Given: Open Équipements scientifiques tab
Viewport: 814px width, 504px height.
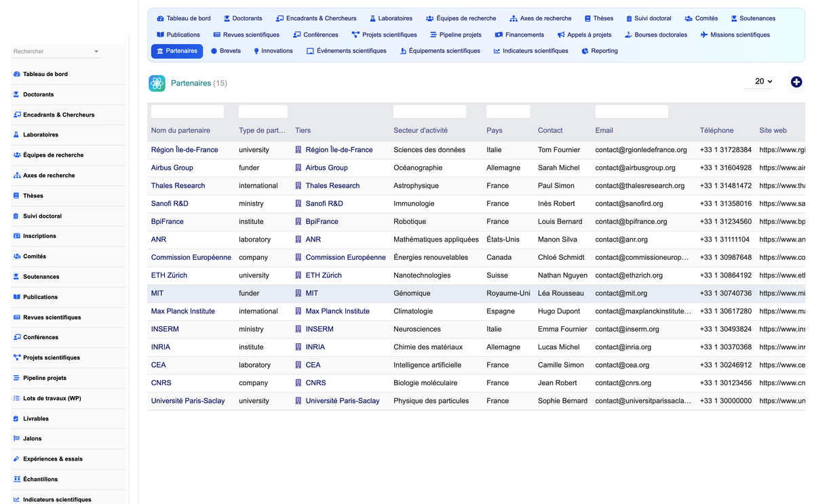Looking at the screenshot, I should click(x=440, y=51).
